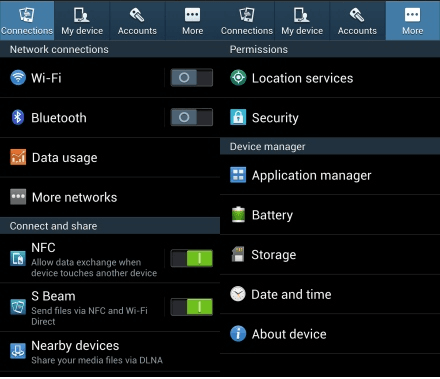The height and width of the screenshot is (379, 440).
Task: Tap the Nearby devices icon
Action: 18,351
